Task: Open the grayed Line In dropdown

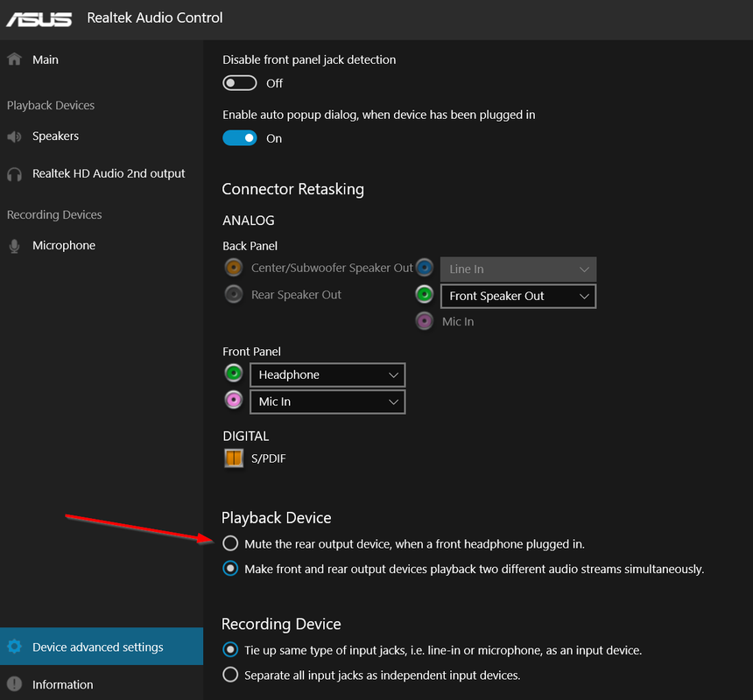Action: [518, 269]
